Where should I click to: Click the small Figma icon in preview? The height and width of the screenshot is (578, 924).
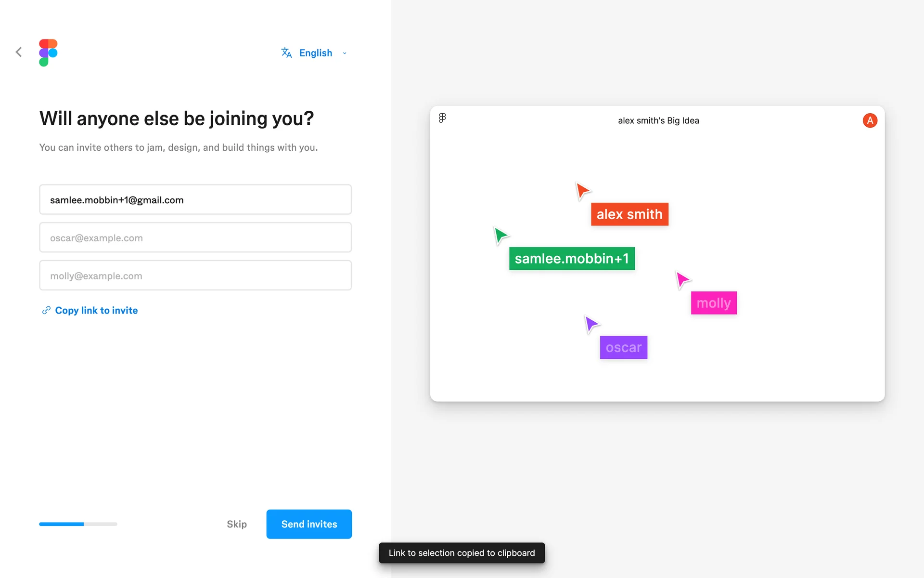(442, 118)
